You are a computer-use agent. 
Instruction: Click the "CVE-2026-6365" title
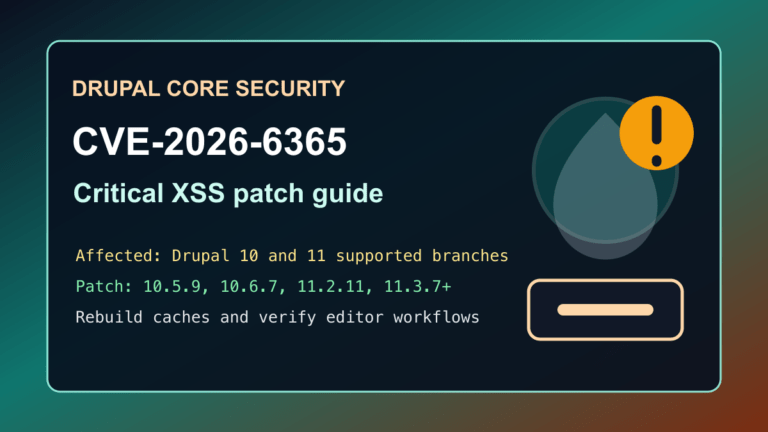click(x=210, y=142)
